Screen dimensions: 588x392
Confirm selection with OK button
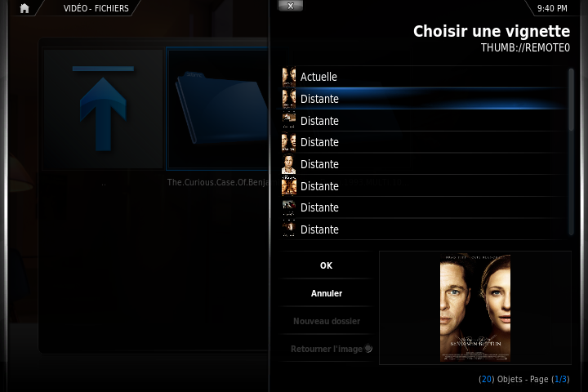pyautogui.click(x=326, y=265)
